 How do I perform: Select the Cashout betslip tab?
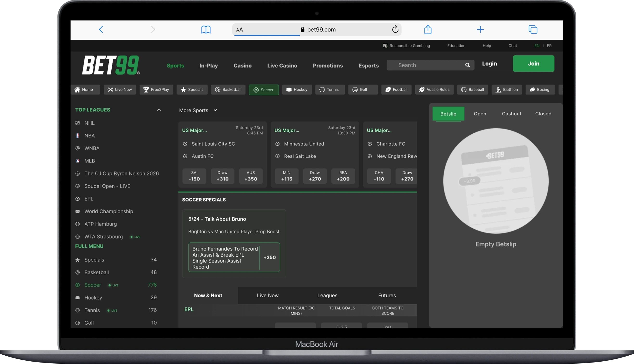[x=511, y=114]
